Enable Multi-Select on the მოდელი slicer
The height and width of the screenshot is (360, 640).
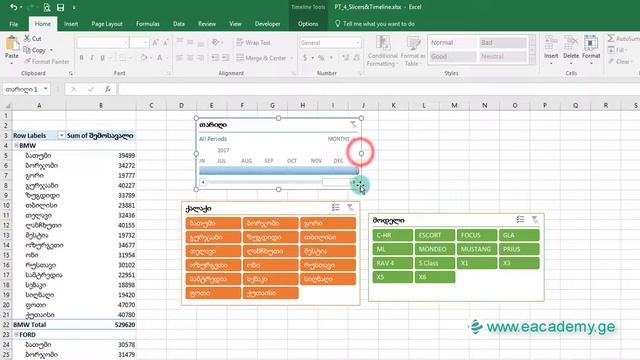tap(520, 220)
